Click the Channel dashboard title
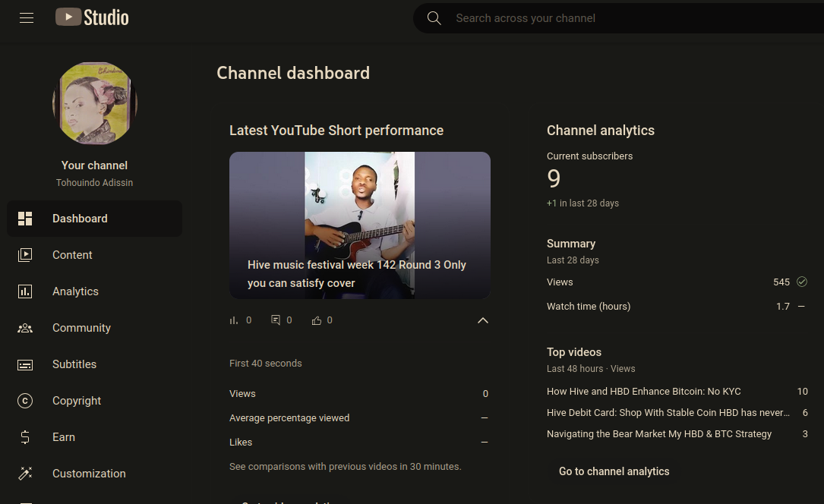Viewport: 824px width, 504px height. tap(293, 73)
